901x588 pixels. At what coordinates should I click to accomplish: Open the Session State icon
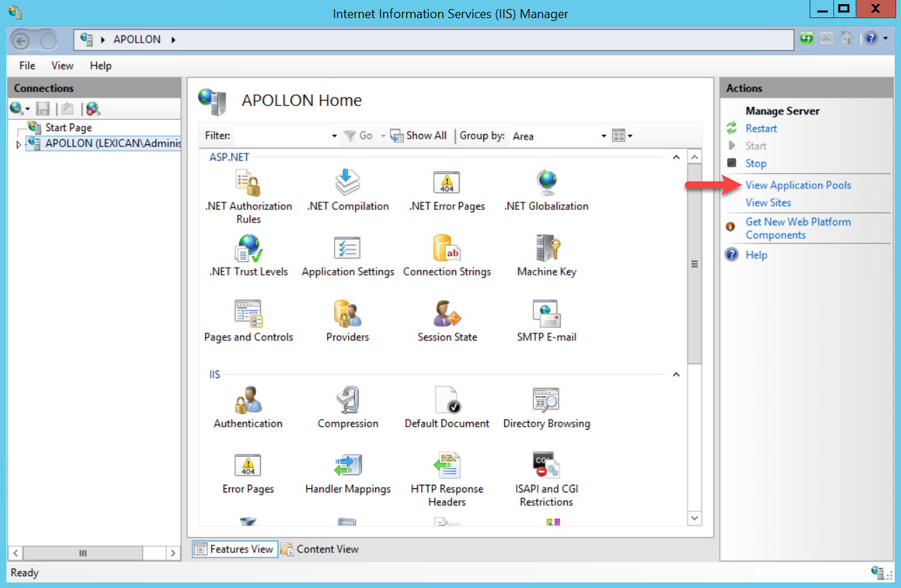point(447,315)
